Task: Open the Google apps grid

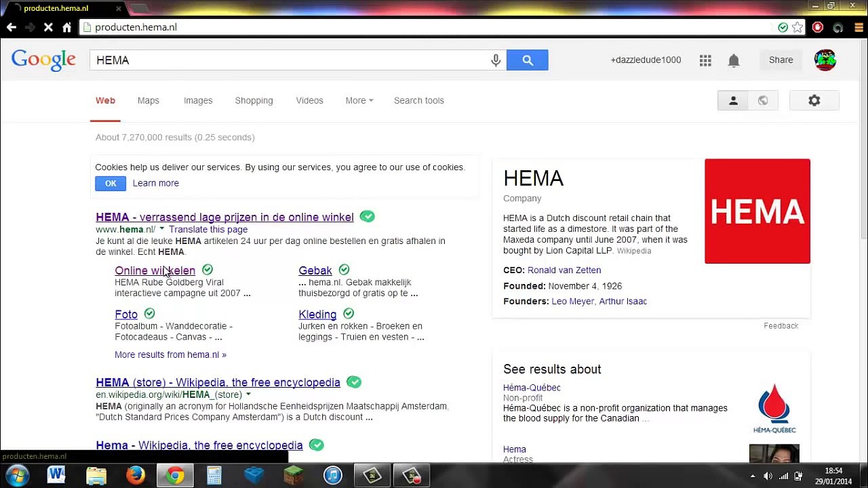Action: (705, 60)
